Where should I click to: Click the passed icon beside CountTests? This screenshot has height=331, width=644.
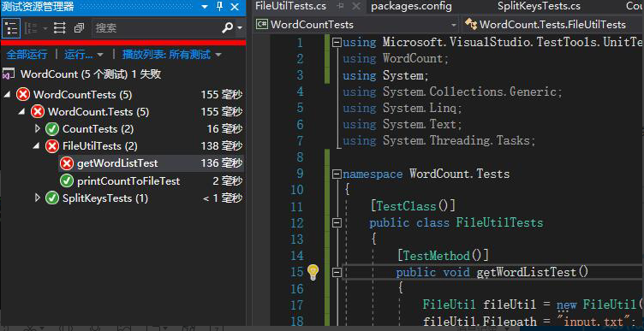52,129
